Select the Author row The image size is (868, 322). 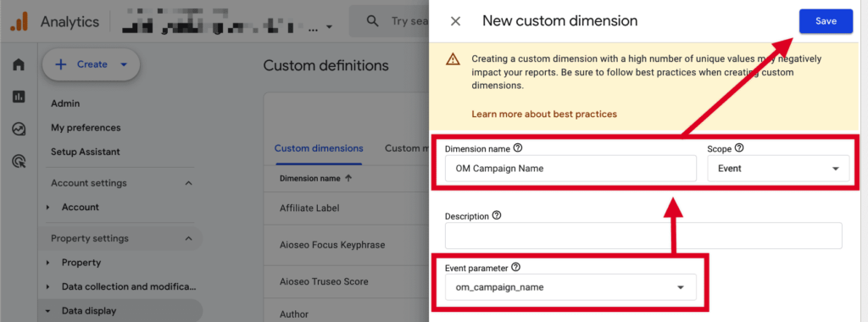click(347, 311)
